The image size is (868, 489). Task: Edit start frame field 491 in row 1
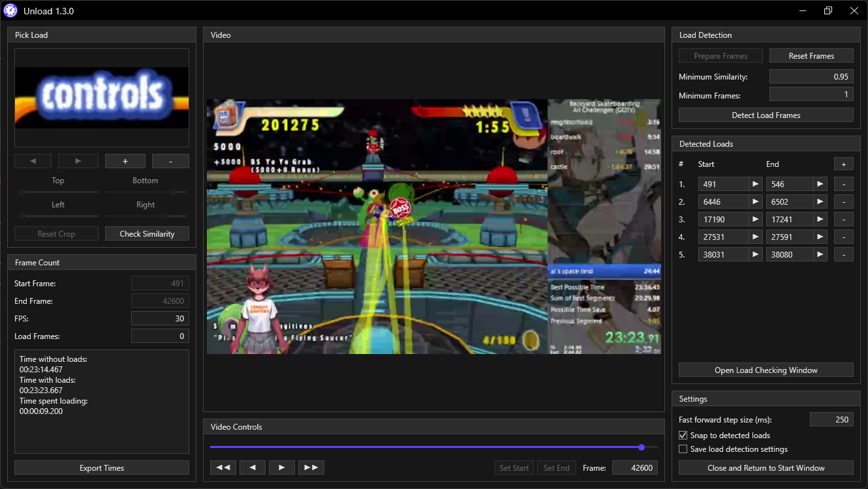[723, 185]
